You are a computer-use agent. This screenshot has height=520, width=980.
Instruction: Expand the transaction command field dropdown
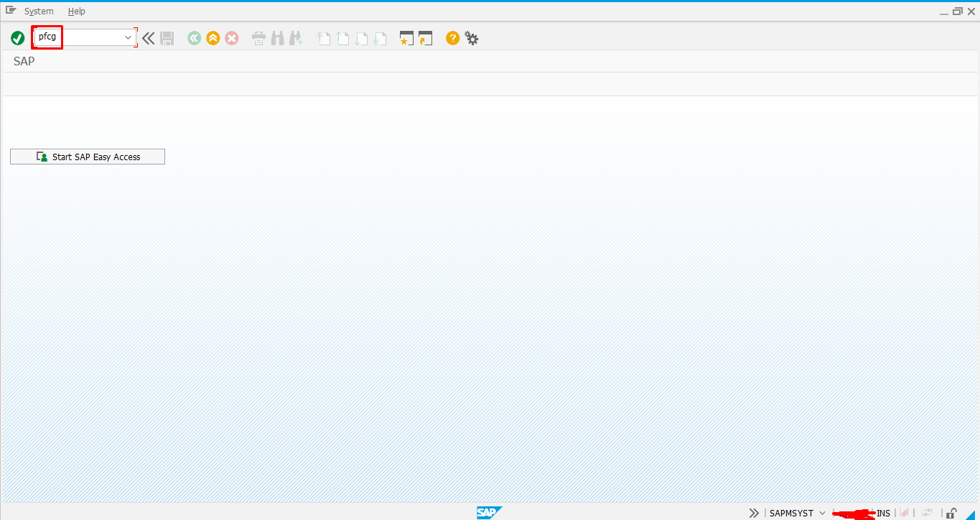coord(129,37)
